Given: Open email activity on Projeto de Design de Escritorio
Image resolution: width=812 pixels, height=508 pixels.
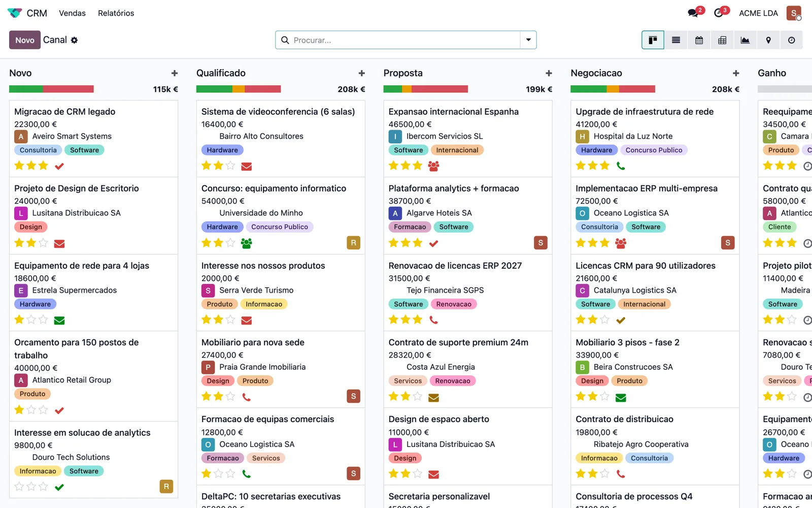Looking at the screenshot, I should [59, 243].
